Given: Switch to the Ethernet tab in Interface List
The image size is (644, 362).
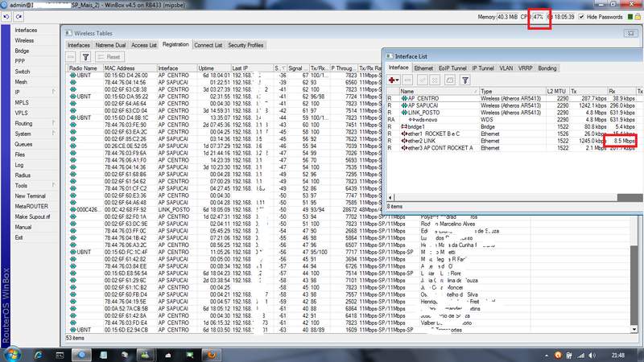Looking at the screenshot, I should point(423,68).
